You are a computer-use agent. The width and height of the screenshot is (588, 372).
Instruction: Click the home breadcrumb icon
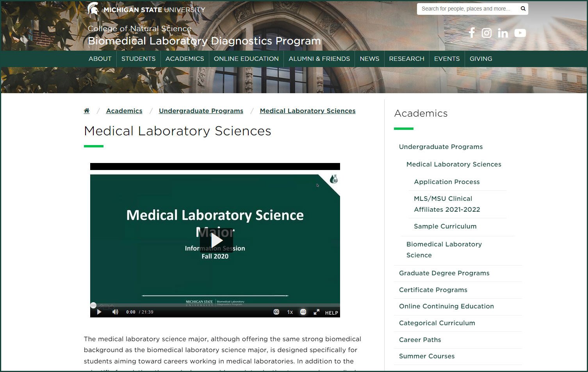tap(87, 111)
